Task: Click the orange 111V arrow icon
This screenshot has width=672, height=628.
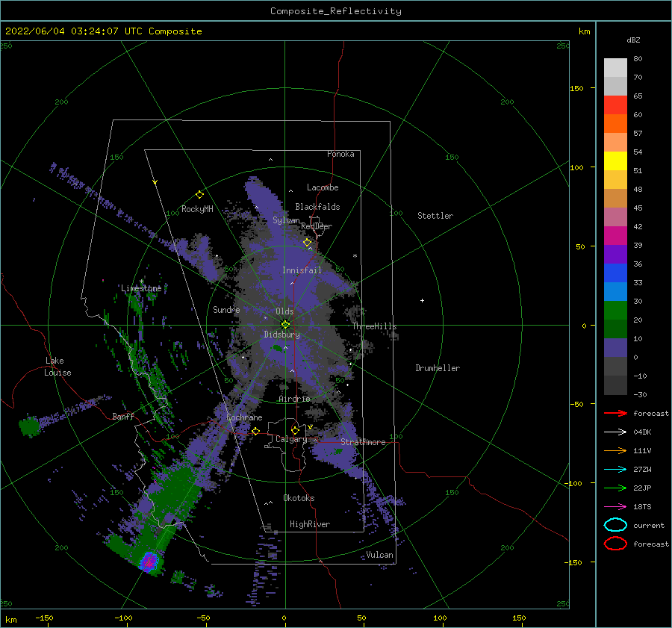Action: [x=615, y=450]
